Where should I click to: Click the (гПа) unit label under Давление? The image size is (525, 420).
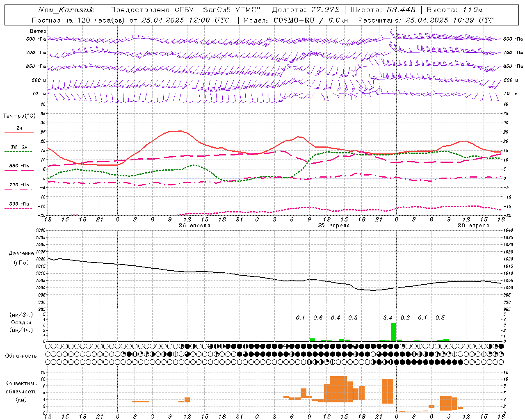click(21, 263)
